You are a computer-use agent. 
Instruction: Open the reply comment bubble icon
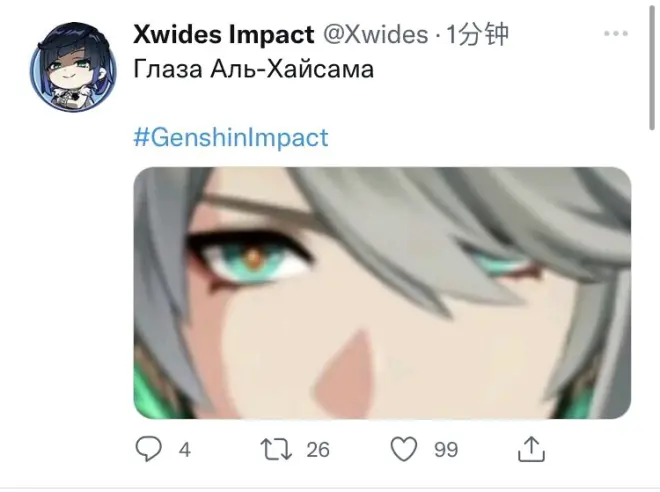[x=148, y=449]
